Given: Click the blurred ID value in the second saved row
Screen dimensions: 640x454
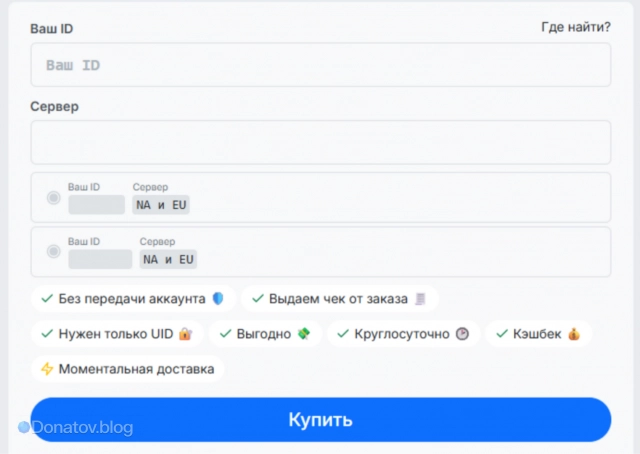Looking at the screenshot, I should 100,259.
